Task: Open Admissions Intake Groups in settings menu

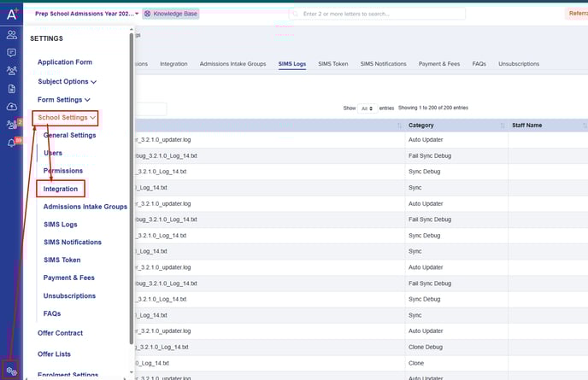Action: 85,207
